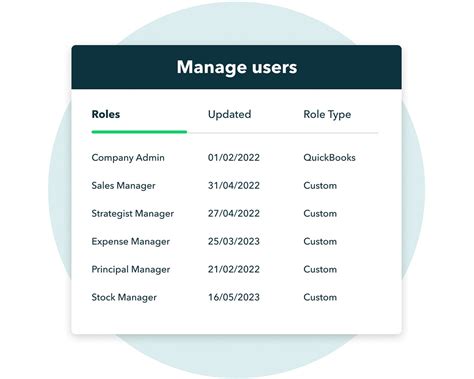Click the date 31/04/2022
The image size is (474, 379).
(x=234, y=185)
